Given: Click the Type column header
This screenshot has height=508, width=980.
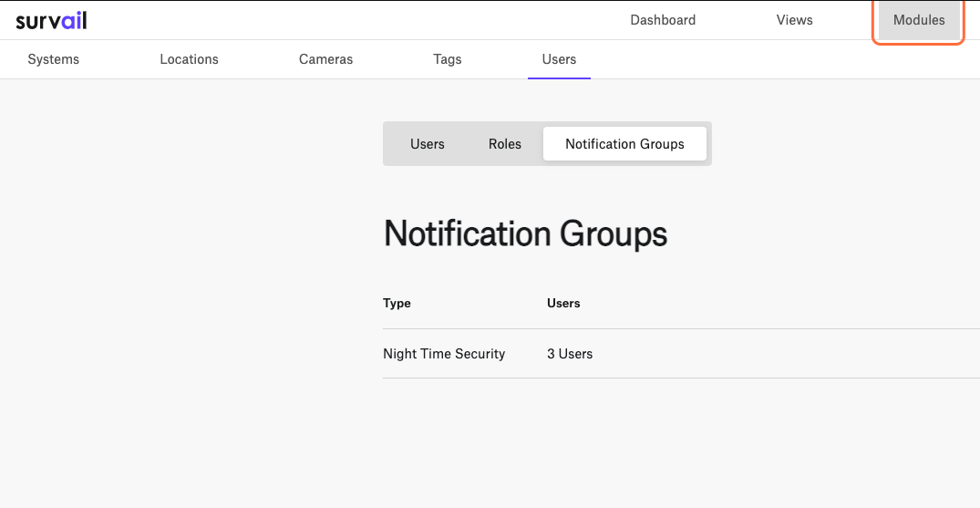Looking at the screenshot, I should 397,304.
